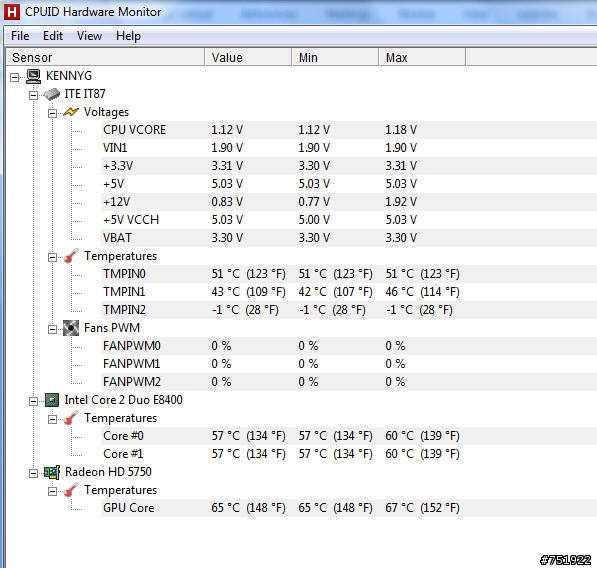Screen dimensions: 597x568
Task: Click the TMPIN1 min value 42 °C
Action: click(335, 292)
